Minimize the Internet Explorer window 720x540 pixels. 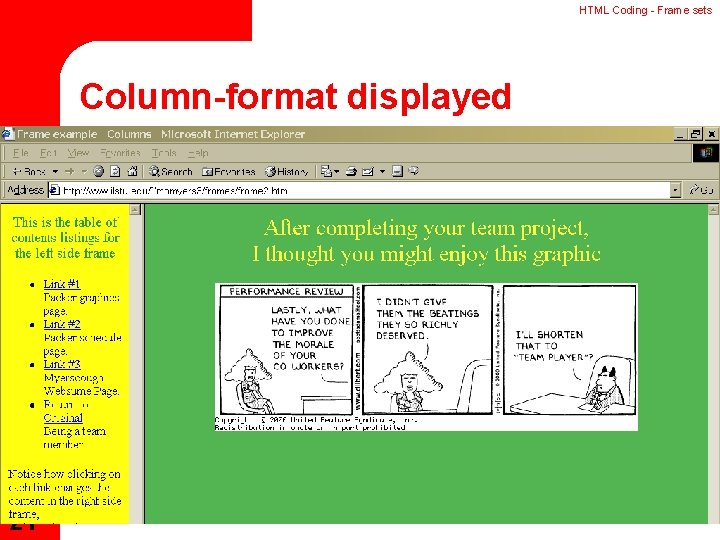tap(681, 134)
